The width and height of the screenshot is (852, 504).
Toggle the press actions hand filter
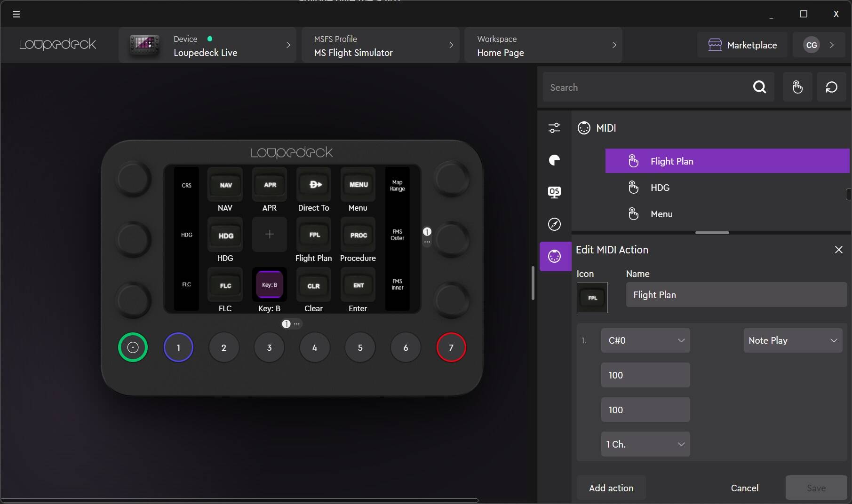(797, 87)
